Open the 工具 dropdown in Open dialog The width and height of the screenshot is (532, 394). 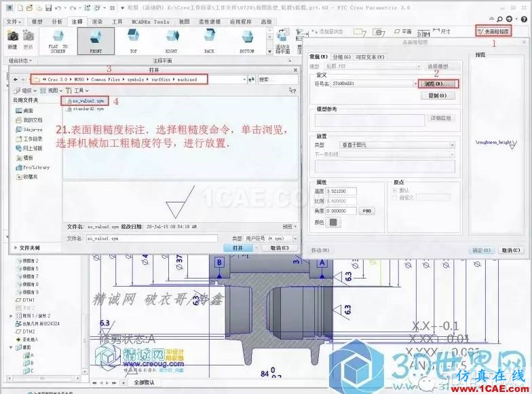point(77,90)
